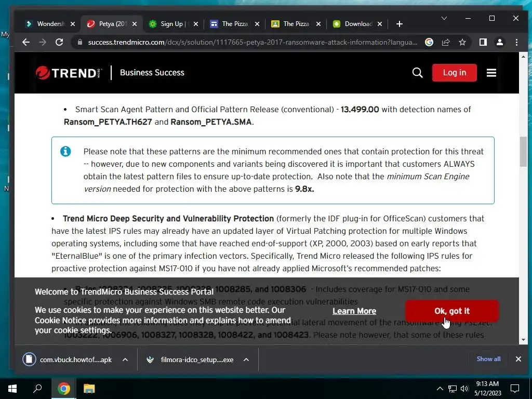Open the Google icon in address bar
Viewport: 532px width, 399px height.
[x=429, y=42]
